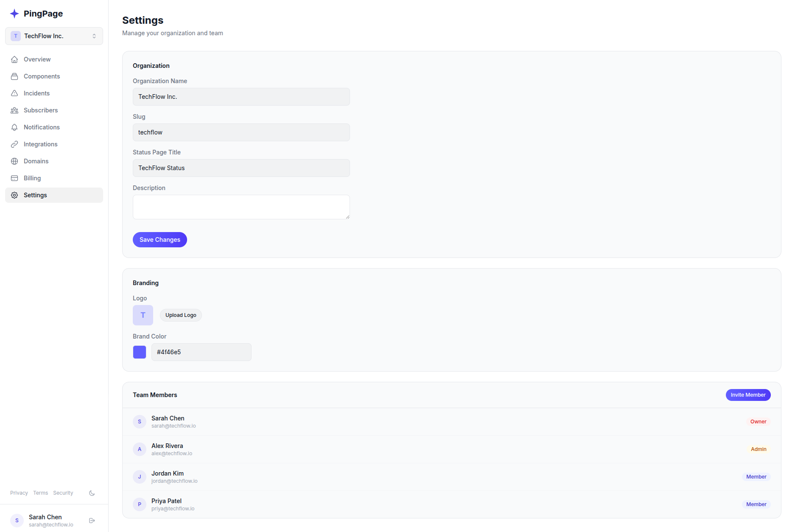Click the Integrations link icon
Viewport: 795px width, 532px height.
point(14,144)
